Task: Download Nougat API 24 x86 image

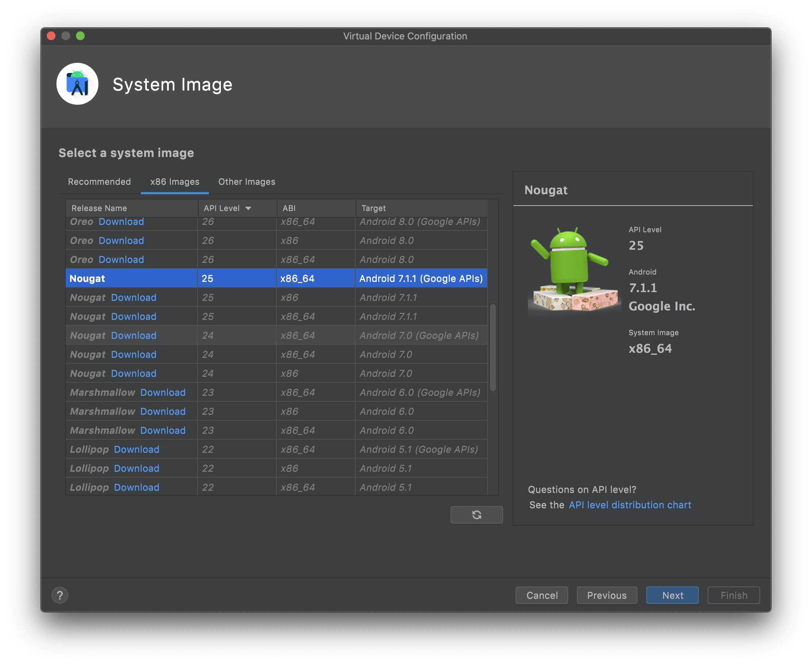Action: [134, 374]
